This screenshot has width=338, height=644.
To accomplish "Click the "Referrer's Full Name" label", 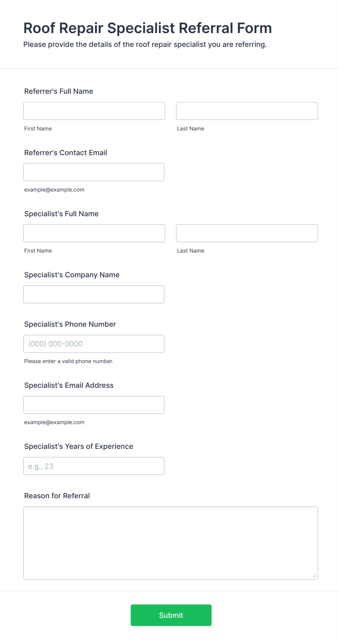I will click(59, 91).
